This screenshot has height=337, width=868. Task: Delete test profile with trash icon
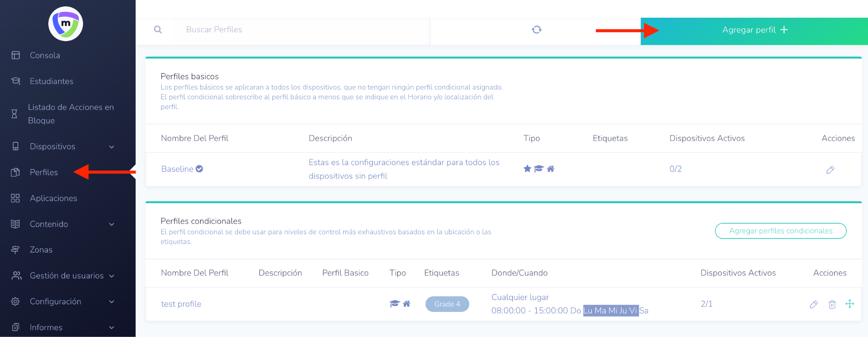(x=832, y=304)
